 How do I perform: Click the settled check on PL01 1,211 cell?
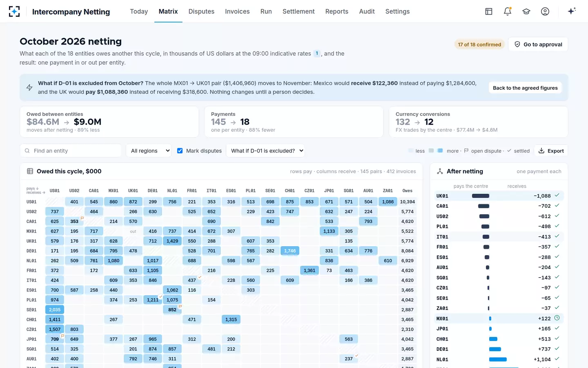[x=160, y=296]
